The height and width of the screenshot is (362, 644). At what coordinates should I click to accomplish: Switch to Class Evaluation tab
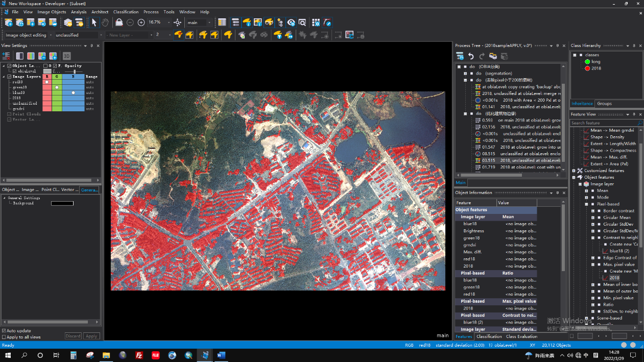click(x=521, y=336)
